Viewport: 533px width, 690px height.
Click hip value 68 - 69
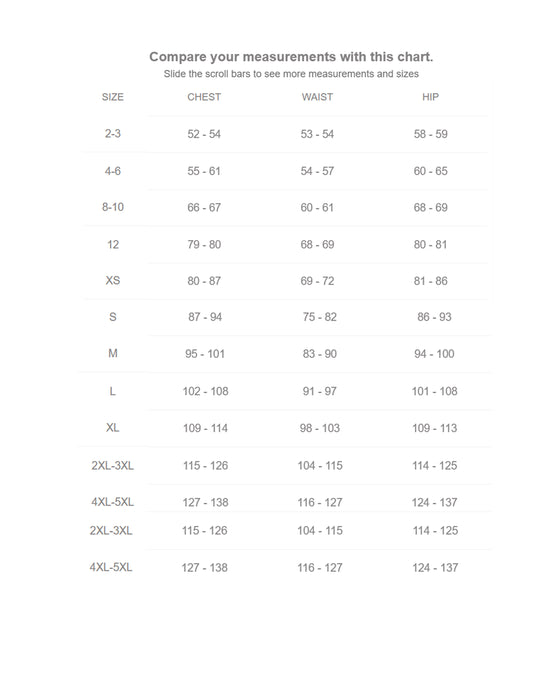(x=430, y=207)
